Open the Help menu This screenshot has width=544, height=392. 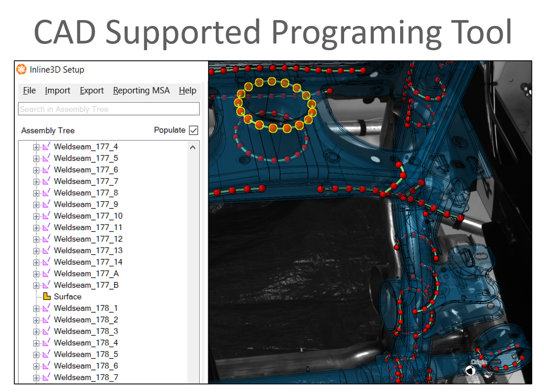point(188,90)
